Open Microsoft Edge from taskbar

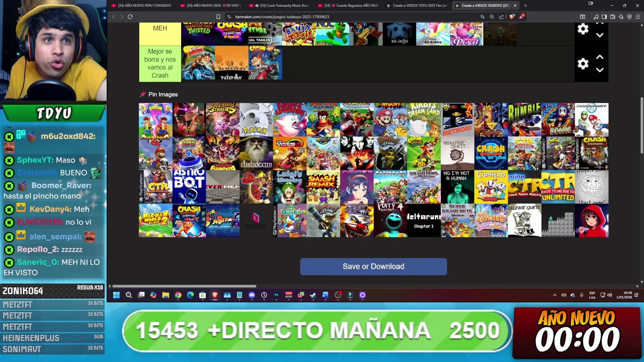pyautogui.click(x=190, y=295)
